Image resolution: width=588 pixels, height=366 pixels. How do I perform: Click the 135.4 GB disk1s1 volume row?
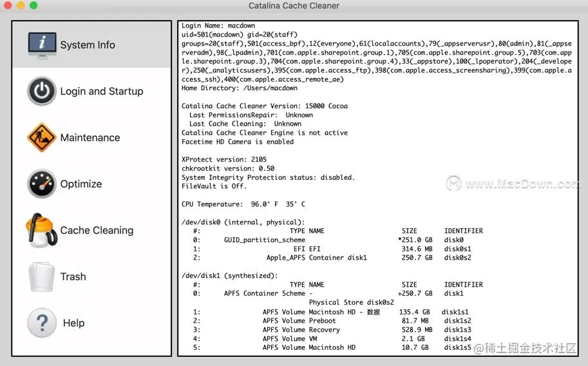point(331,312)
